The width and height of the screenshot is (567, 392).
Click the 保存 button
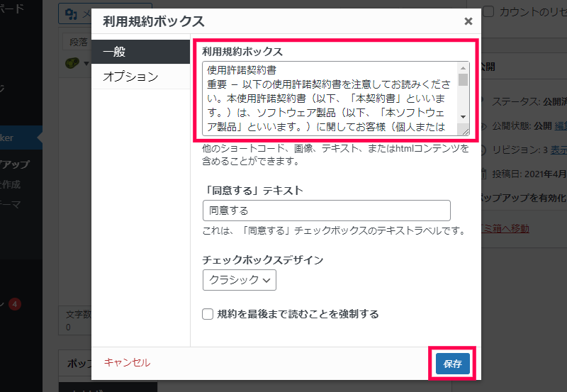tap(452, 364)
